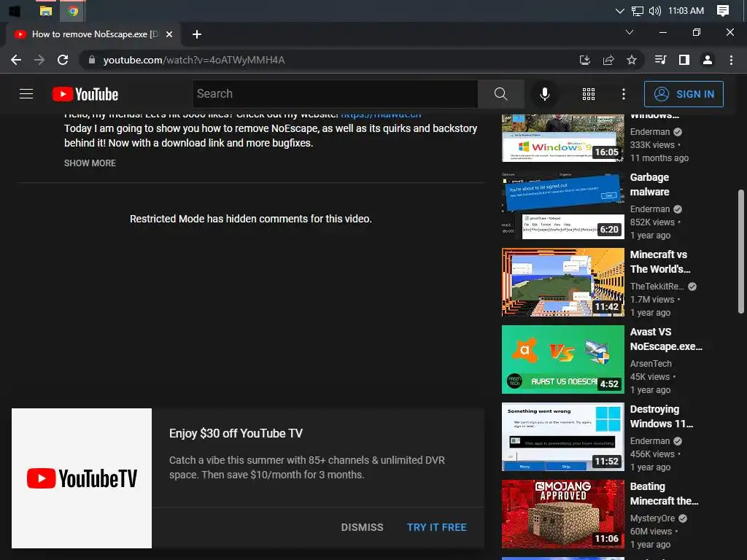Open Minecraft vs The World's thumbnail
This screenshot has width=747, height=560.
(x=562, y=282)
